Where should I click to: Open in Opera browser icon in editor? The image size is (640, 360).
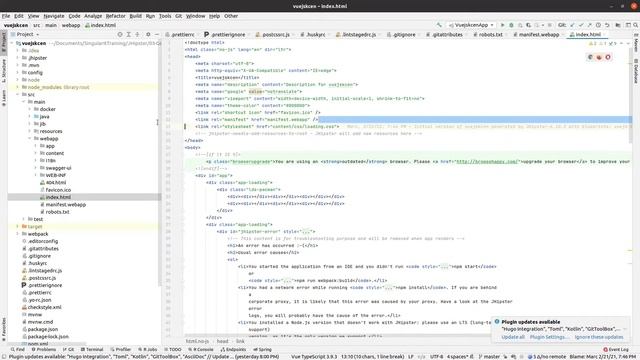coord(608,57)
